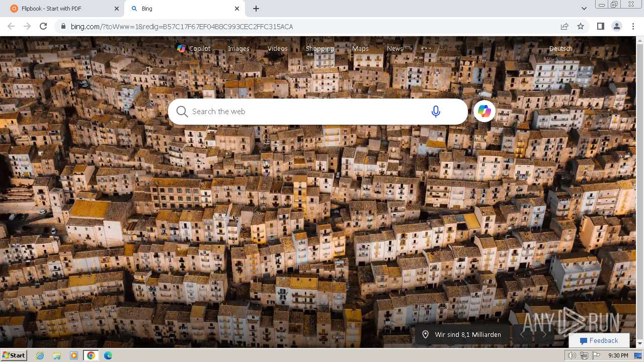Open Images in Bing navigation
The height and width of the screenshot is (362, 644).
[x=238, y=48]
